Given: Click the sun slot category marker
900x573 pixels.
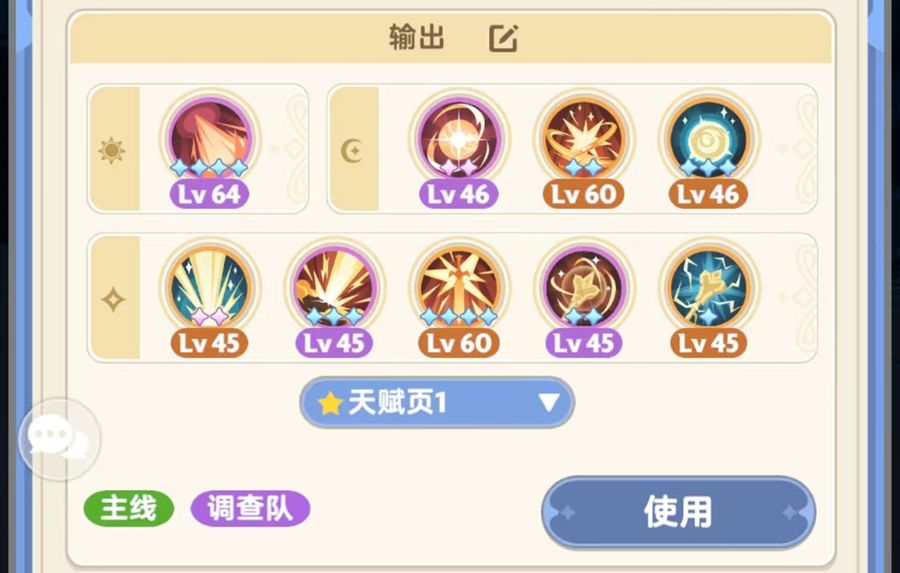Looking at the screenshot, I should [112, 150].
